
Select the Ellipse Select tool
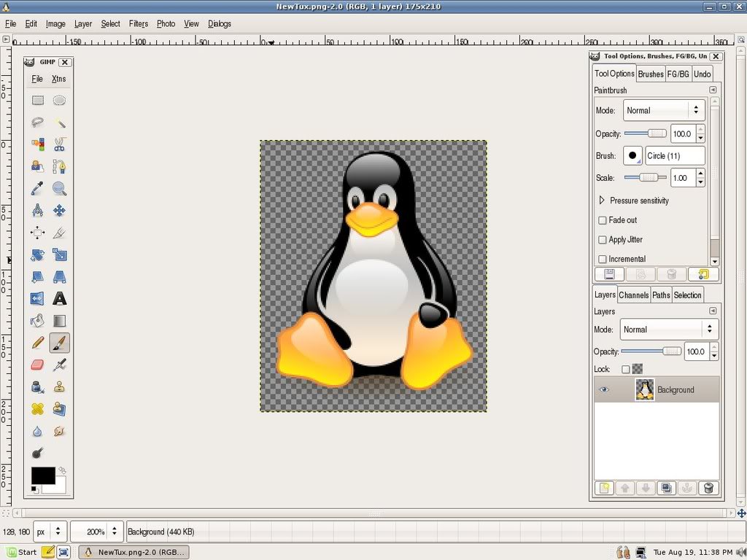[60, 100]
